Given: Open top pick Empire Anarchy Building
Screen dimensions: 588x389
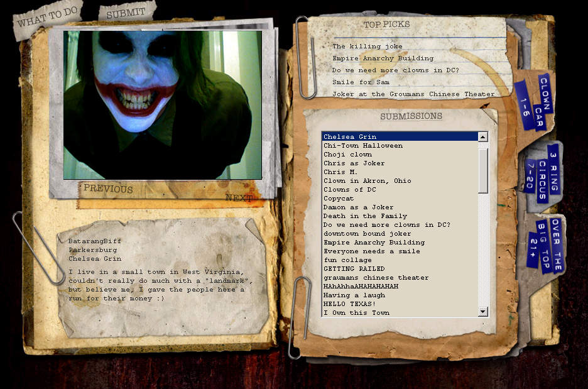Looking at the screenshot, I should pyautogui.click(x=383, y=58).
